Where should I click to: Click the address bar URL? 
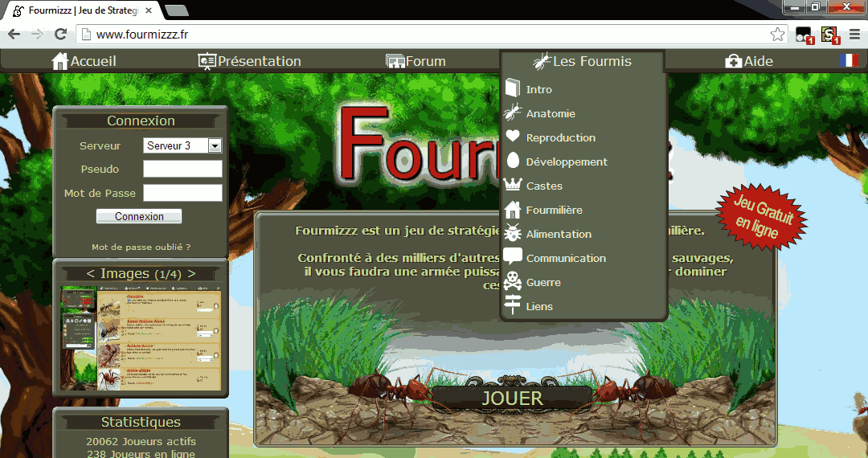click(142, 35)
